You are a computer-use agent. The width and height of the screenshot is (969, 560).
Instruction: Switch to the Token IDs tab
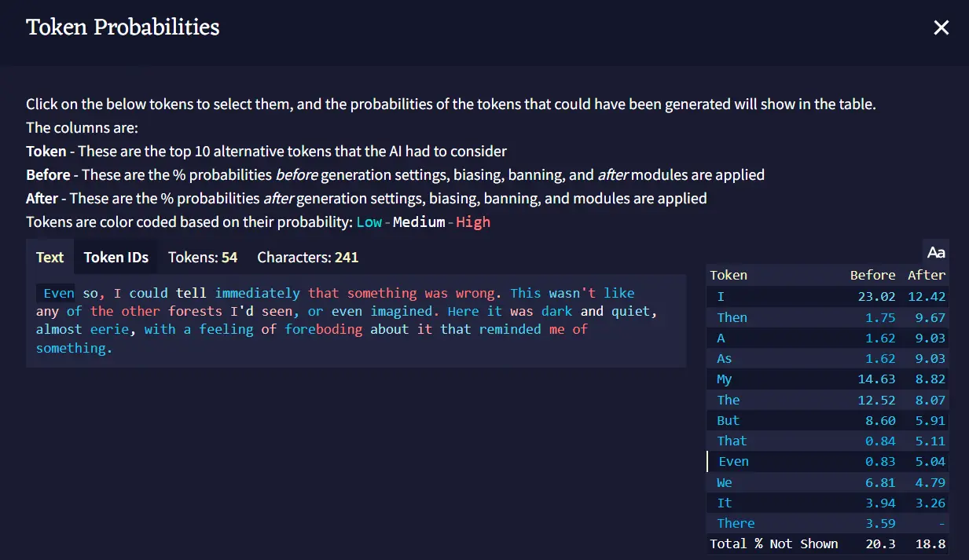pos(116,257)
